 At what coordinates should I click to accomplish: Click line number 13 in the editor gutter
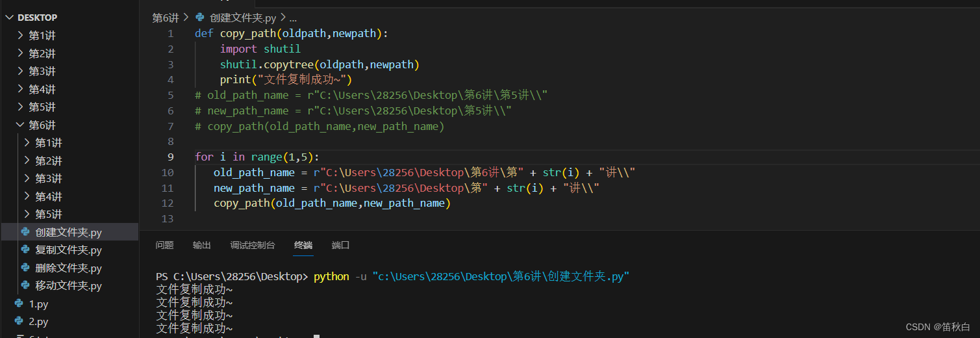click(168, 219)
